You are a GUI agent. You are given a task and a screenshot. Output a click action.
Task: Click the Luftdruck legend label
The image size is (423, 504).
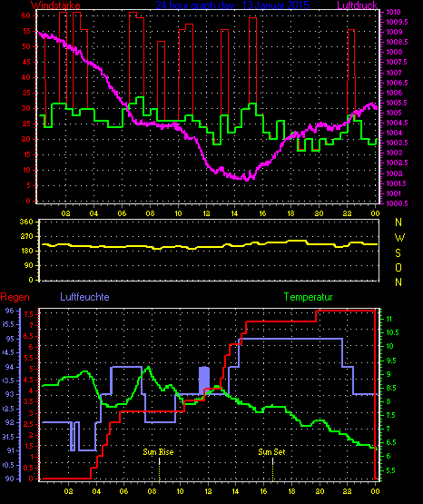(x=357, y=5)
